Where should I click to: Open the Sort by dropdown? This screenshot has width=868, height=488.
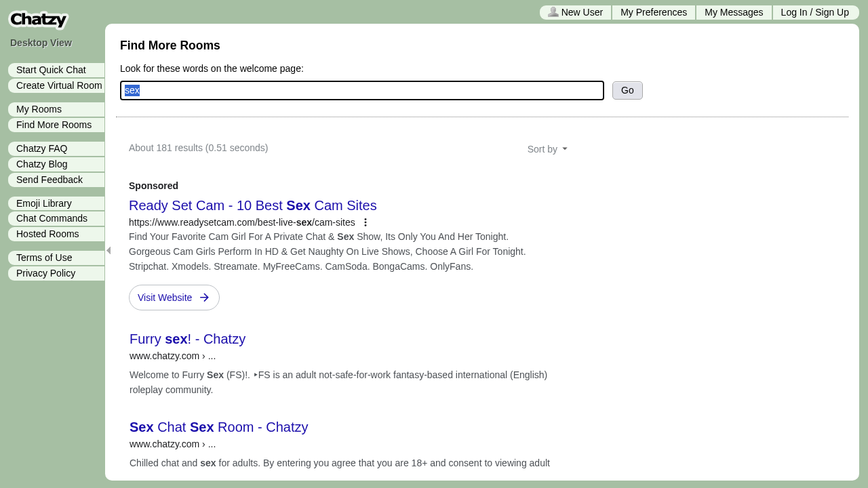[x=547, y=149]
